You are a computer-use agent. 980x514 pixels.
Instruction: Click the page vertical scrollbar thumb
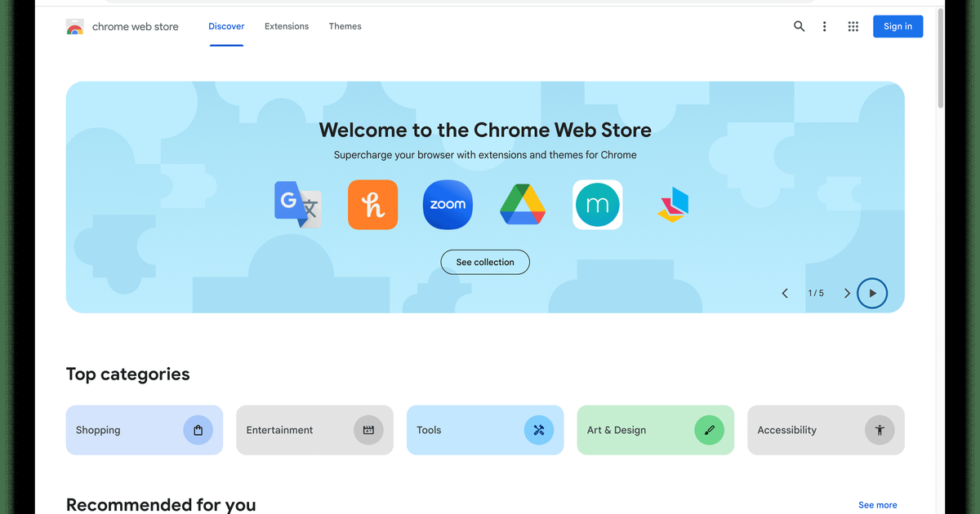click(x=940, y=57)
